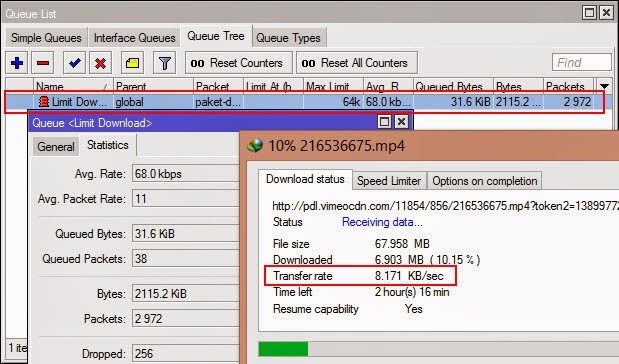The width and height of the screenshot is (619, 364).
Task: Maximize the Queue Limit Download dialog
Action: click(384, 122)
